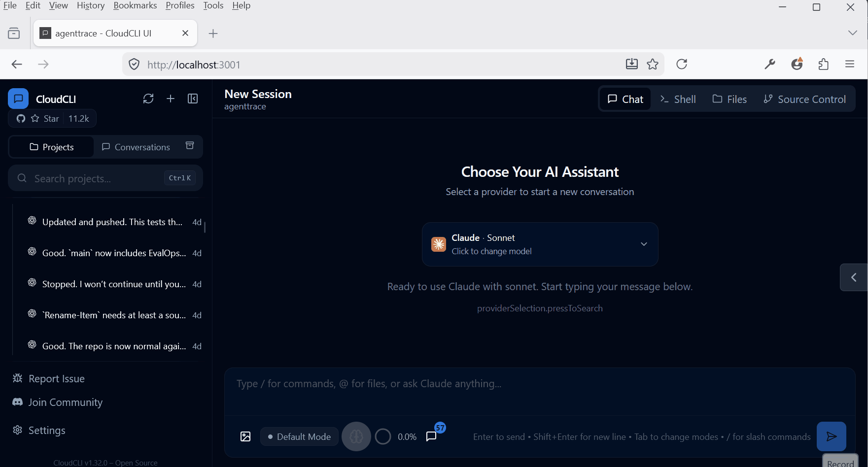Open session "Good. The repo is now normal agai..."
The height and width of the screenshot is (467, 868).
[114, 346]
